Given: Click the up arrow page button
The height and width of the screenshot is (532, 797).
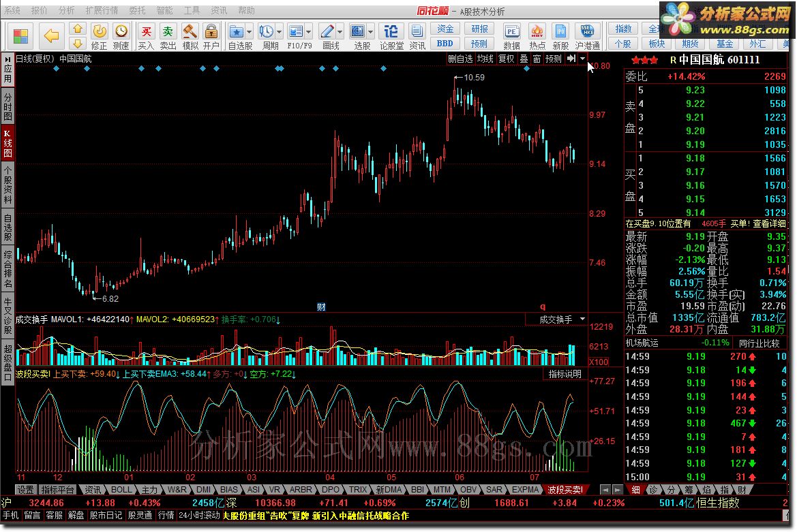Looking at the screenshot, I should [x=78, y=29].
